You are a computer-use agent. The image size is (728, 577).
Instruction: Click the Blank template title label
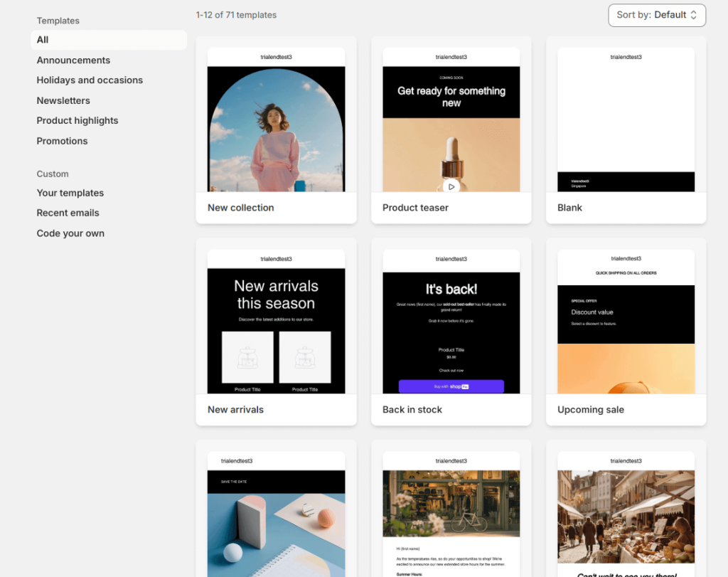[x=569, y=208]
